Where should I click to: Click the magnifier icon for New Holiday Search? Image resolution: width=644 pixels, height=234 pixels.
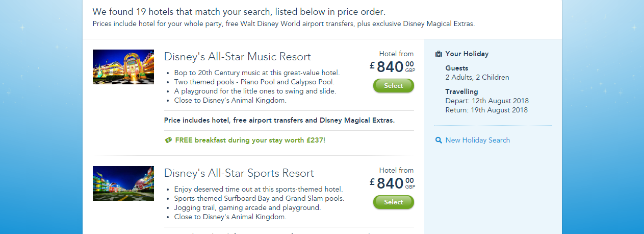point(439,140)
